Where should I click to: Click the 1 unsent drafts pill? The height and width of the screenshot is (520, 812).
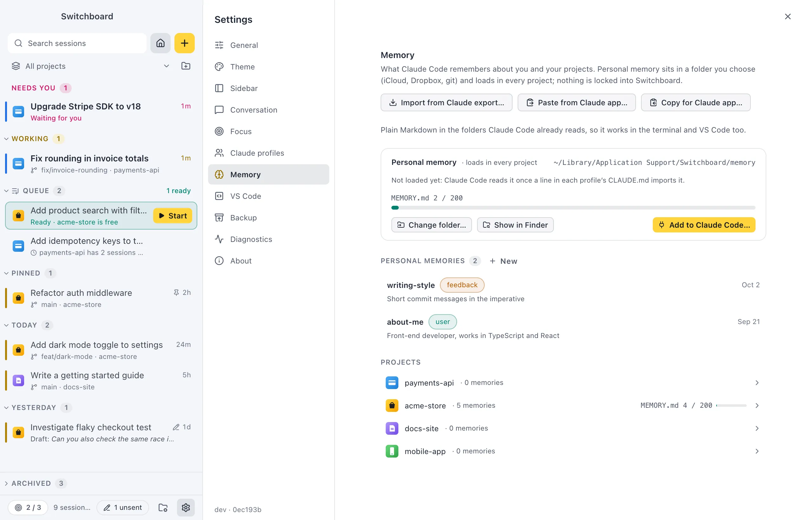[x=123, y=507]
